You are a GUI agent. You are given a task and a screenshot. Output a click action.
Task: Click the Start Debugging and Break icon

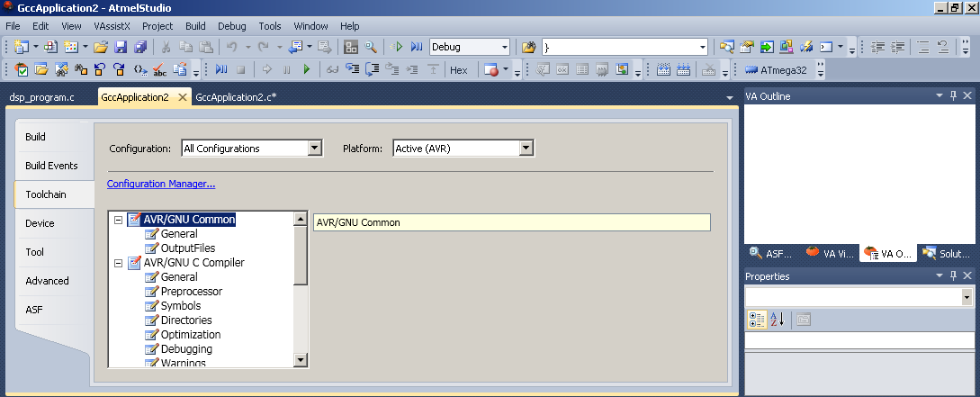click(x=417, y=47)
